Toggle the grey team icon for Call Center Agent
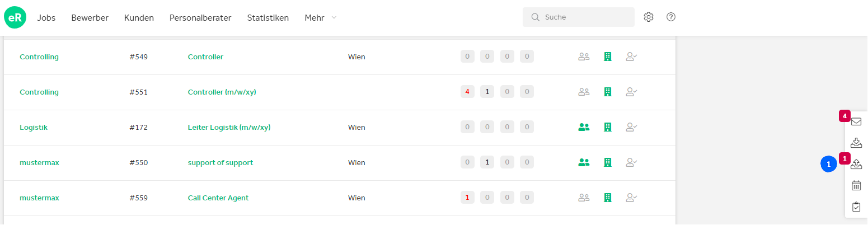Image resolution: width=868 pixels, height=225 pixels. pyautogui.click(x=584, y=198)
